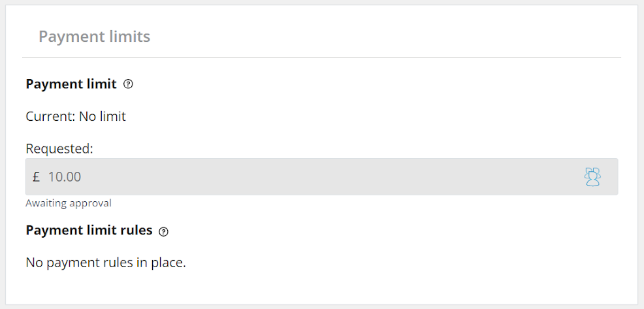The height and width of the screenshot is (309, 644).
Task: Click the Payment limit rules heading
Action: (89, 231)
